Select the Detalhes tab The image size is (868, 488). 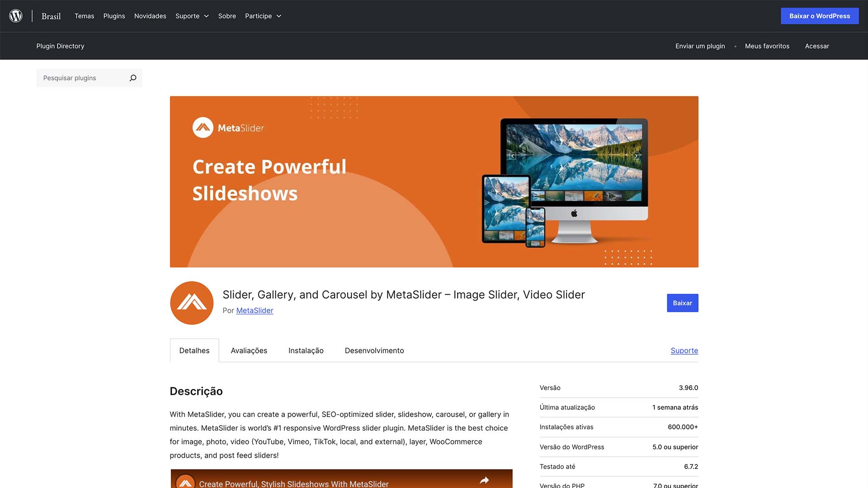coord(194,350)
